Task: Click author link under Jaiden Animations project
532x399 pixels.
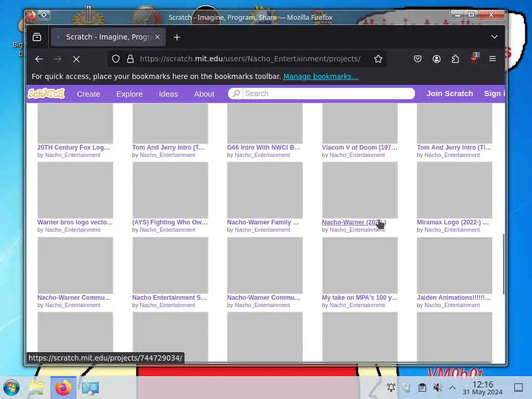Action: coord(452,305)
